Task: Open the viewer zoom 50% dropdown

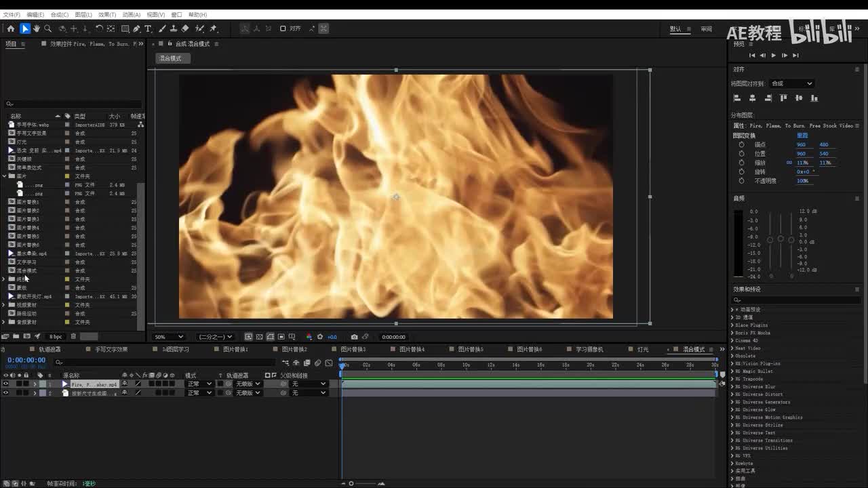Action: click(169, 337)
